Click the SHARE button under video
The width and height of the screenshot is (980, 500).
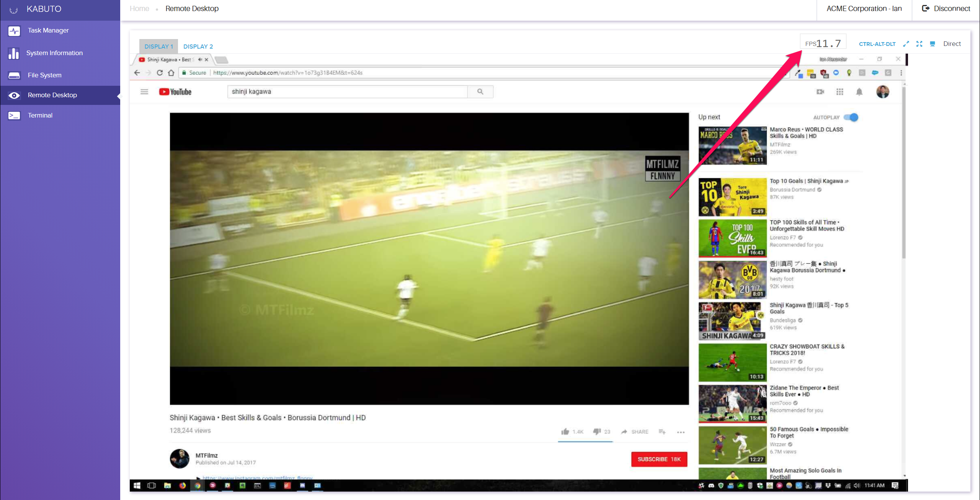(x=635, y=431)
